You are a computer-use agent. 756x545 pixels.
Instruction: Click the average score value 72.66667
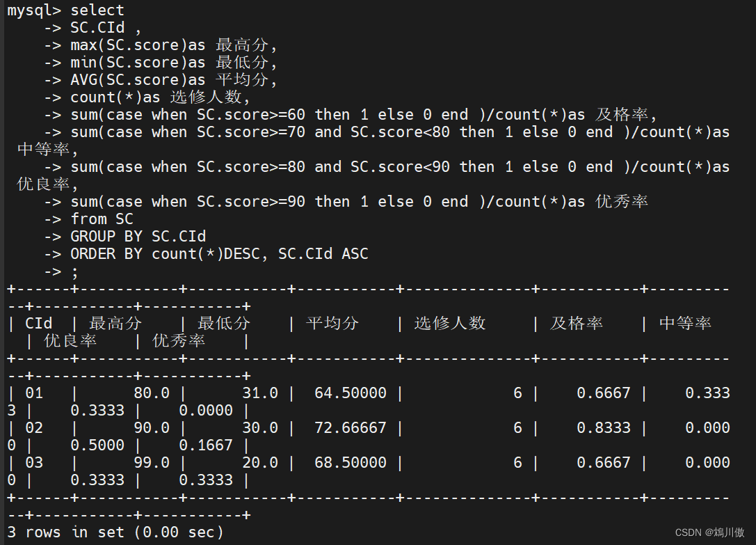pyautogui.click(x=351, y=428)
